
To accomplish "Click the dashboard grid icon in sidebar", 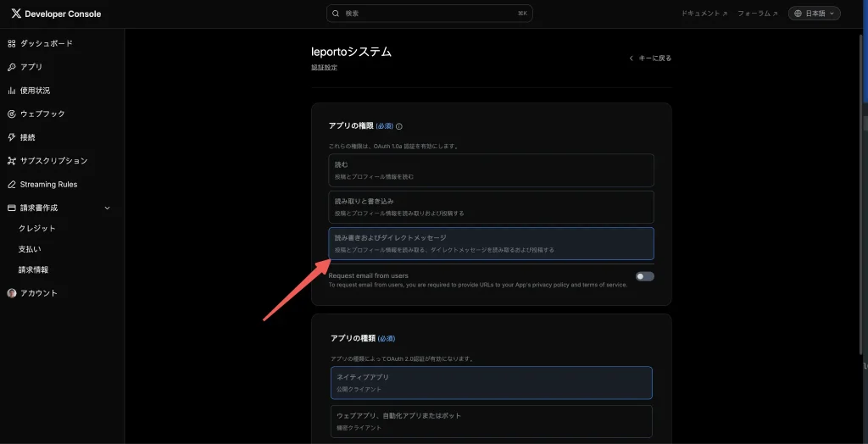I will (12, 43).
